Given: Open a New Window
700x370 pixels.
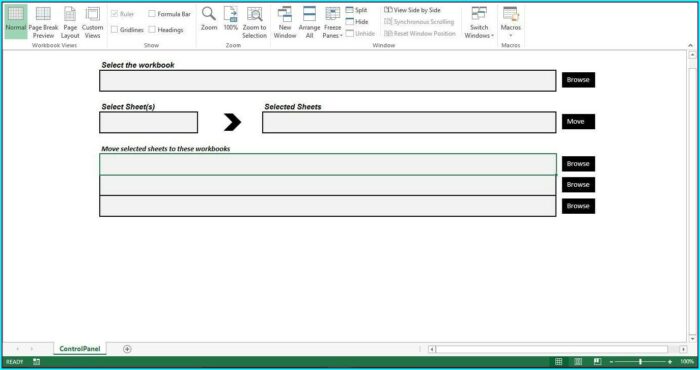Looking at the screenshot, I should tap(285, 22).
